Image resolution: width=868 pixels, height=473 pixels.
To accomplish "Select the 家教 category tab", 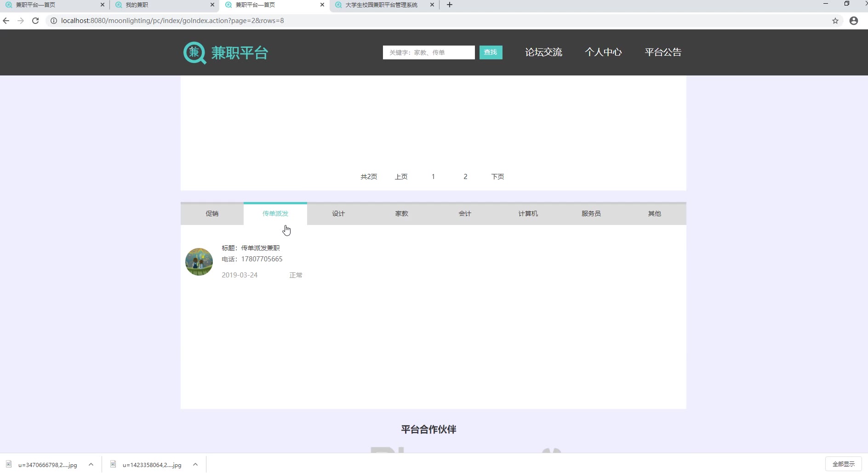I will tap(402, 213).
